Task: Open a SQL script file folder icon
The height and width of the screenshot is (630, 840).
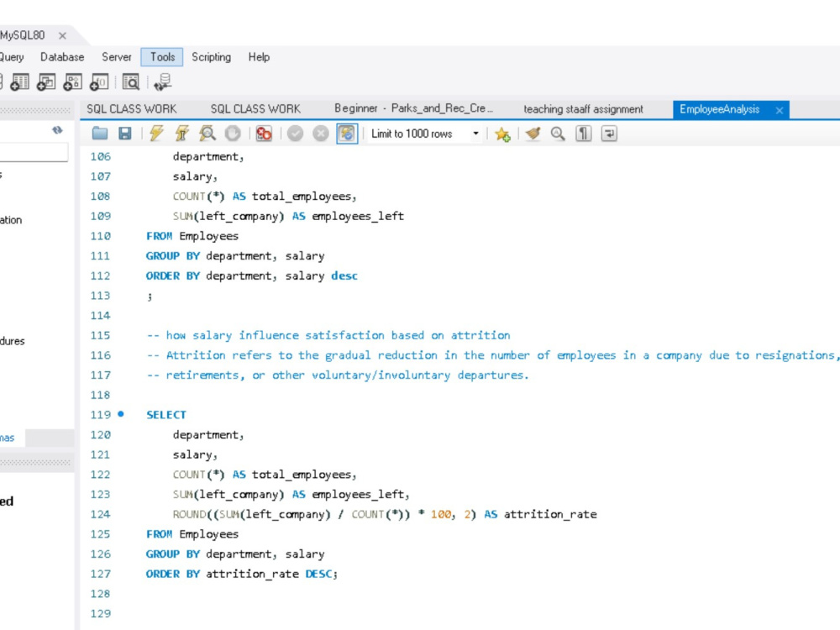Action: [100, 134]
